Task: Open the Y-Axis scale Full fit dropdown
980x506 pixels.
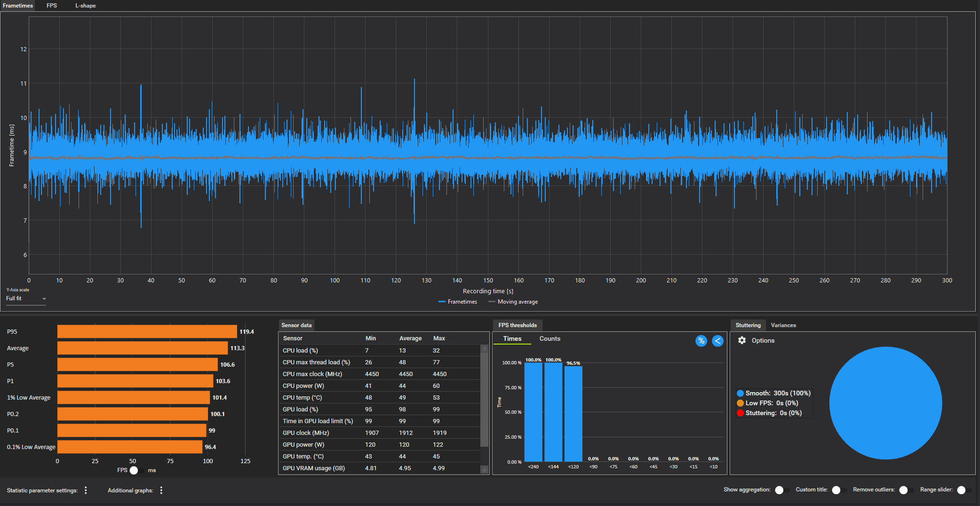Action: 26,298
